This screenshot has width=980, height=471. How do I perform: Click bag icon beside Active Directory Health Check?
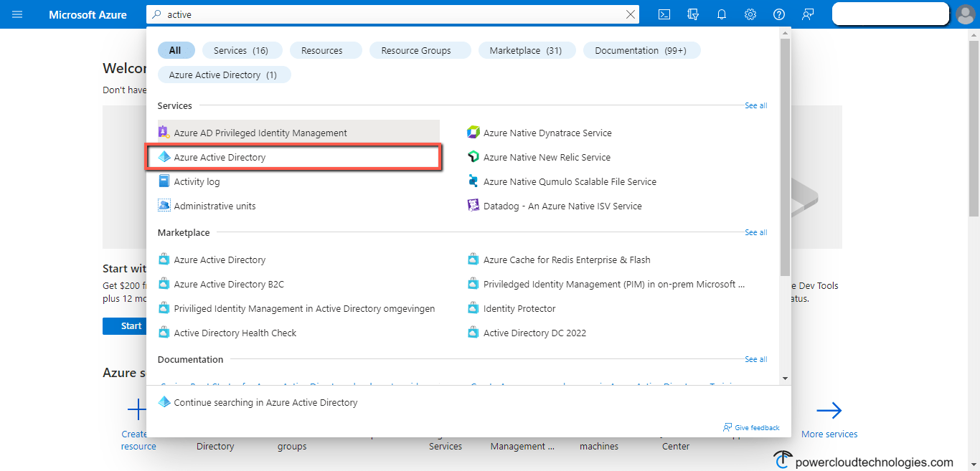click(x=164, y=333)
